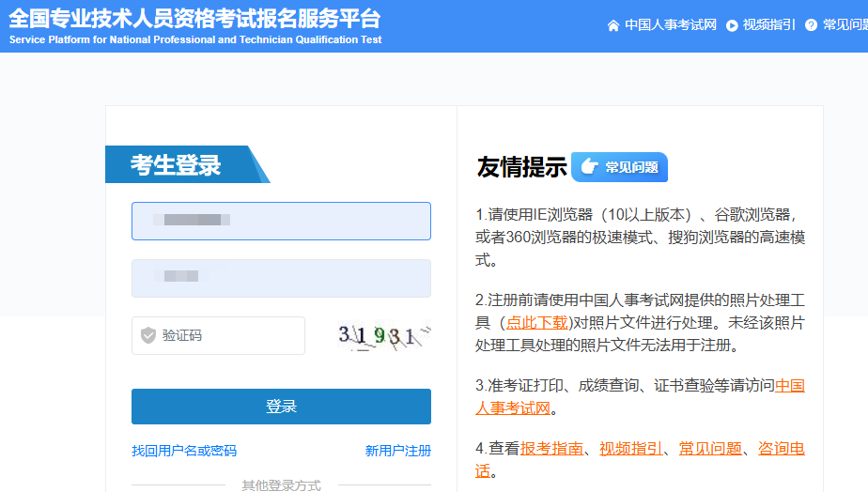The image size is (868, 492).
Task: Refresh the captcha image 31931
Action: 383,335
